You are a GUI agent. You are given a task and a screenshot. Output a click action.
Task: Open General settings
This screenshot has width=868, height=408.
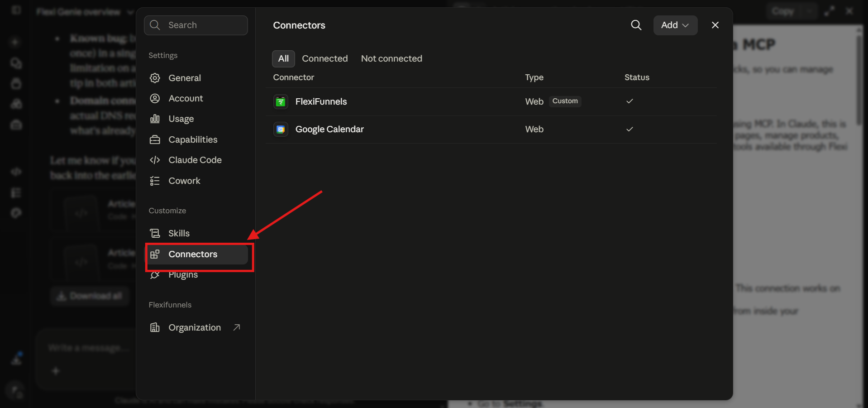coord(196,78)
